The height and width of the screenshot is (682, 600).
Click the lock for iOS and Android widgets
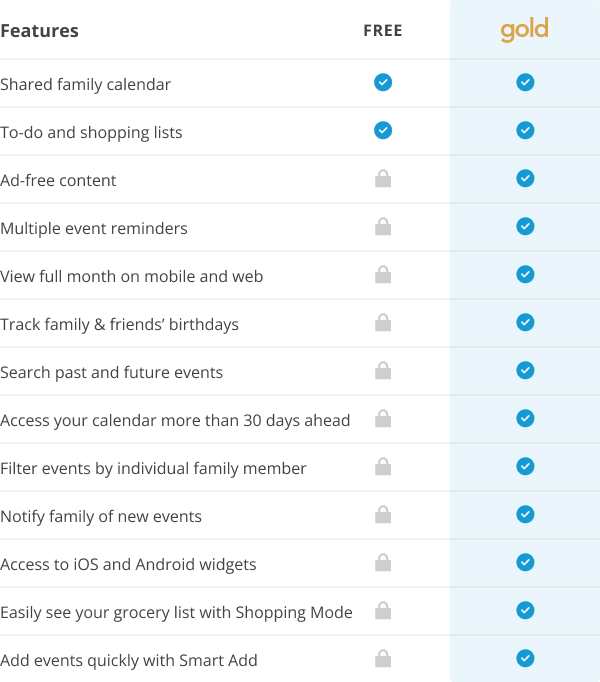[383, 562]
